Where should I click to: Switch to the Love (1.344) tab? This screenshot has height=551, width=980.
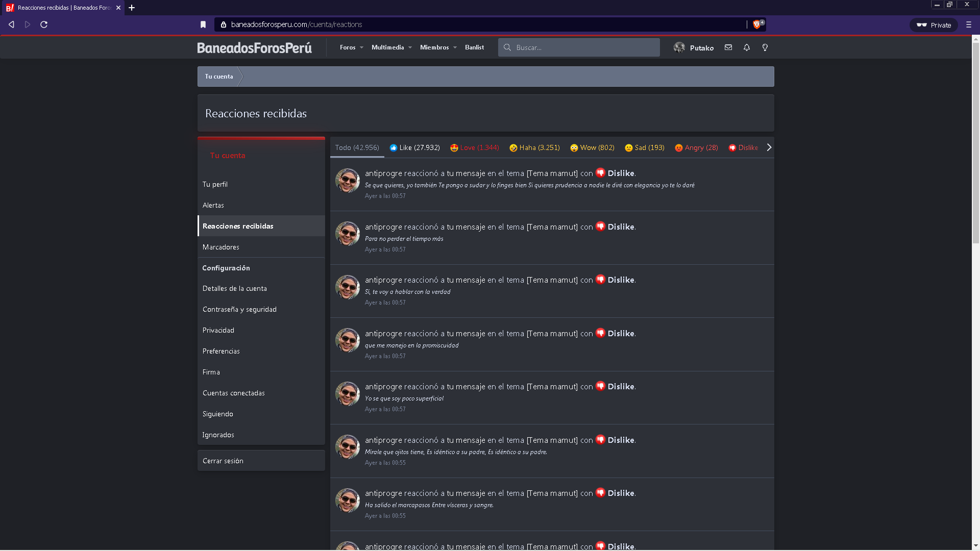[x=475, y=147]
